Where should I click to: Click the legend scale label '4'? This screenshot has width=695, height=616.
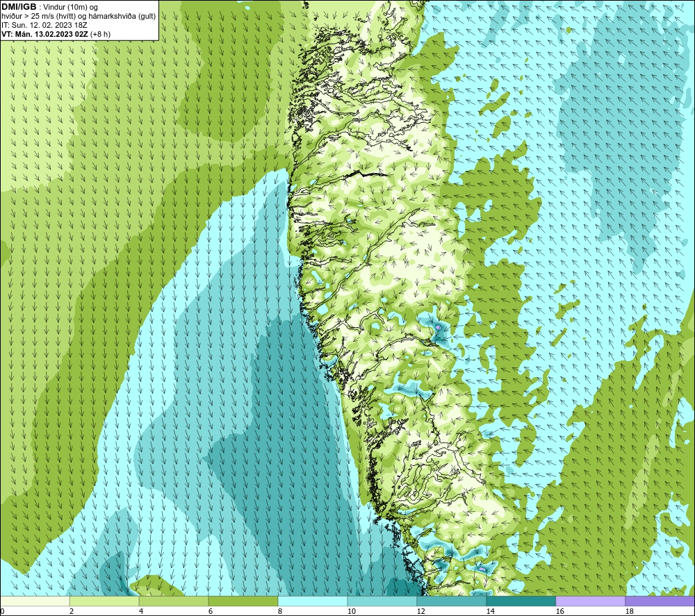tap(141, 611)
